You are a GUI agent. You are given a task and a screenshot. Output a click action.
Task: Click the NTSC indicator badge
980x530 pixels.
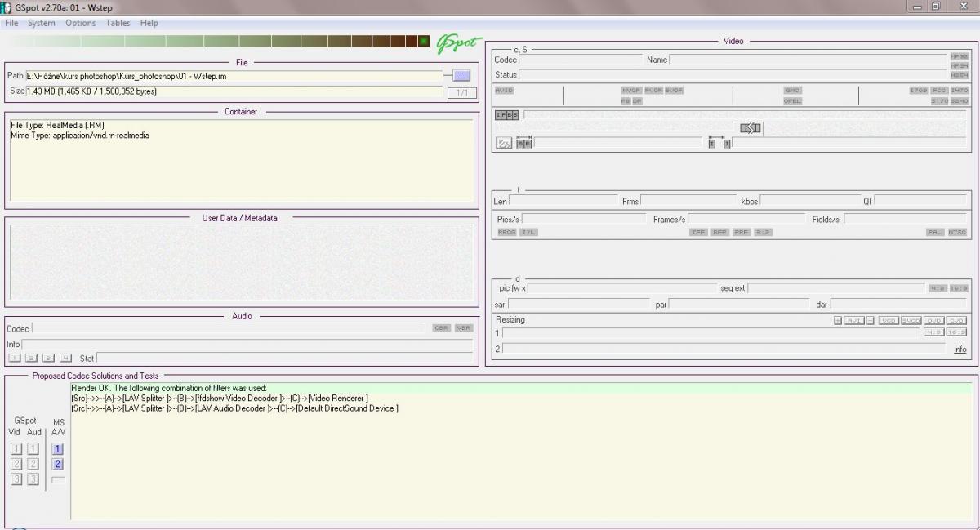(957, 232)
